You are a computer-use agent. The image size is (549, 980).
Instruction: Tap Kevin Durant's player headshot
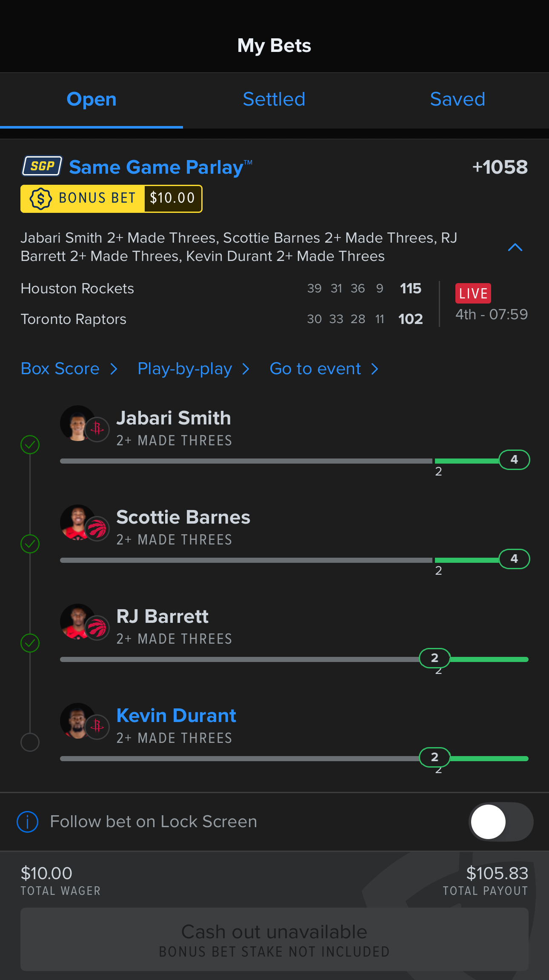click(x=77, y=720)
